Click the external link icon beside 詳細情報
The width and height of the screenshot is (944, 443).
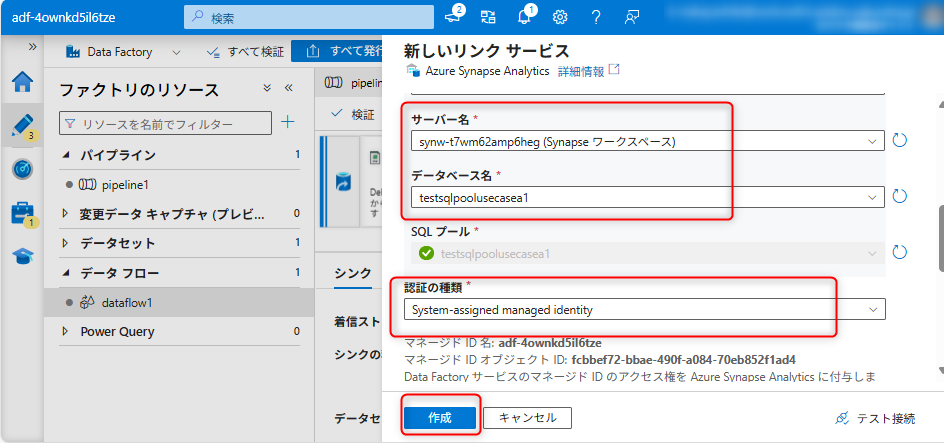click(613, 69)
